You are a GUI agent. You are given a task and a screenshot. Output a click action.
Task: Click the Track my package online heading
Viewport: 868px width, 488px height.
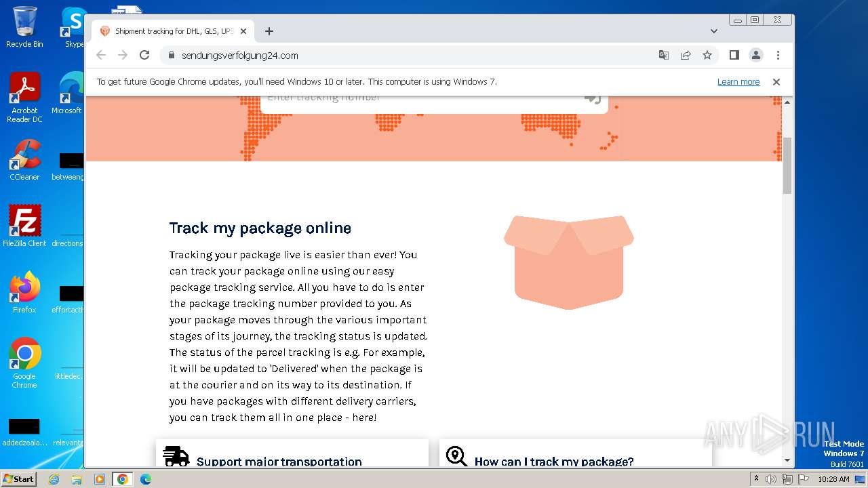pyautogui.click(x=260, y=228)
